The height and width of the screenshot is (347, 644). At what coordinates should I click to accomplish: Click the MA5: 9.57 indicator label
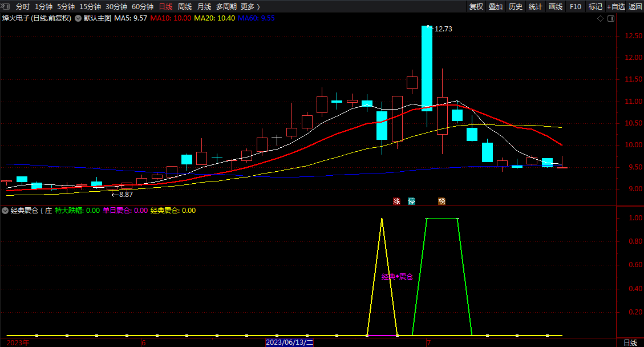pos(131,18)
